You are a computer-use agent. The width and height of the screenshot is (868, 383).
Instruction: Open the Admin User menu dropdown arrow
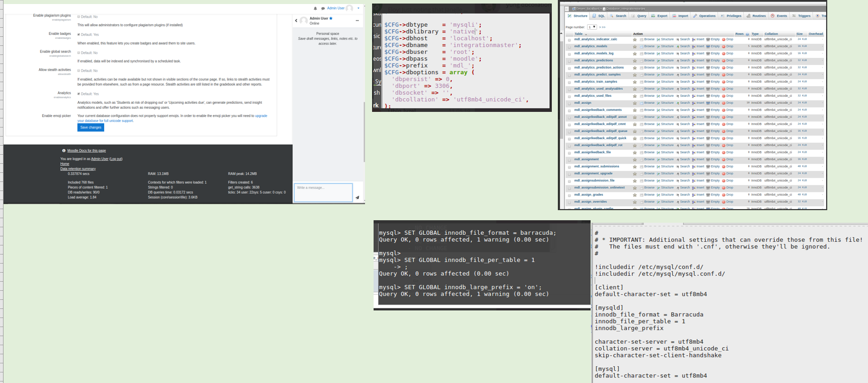point(358,8)
